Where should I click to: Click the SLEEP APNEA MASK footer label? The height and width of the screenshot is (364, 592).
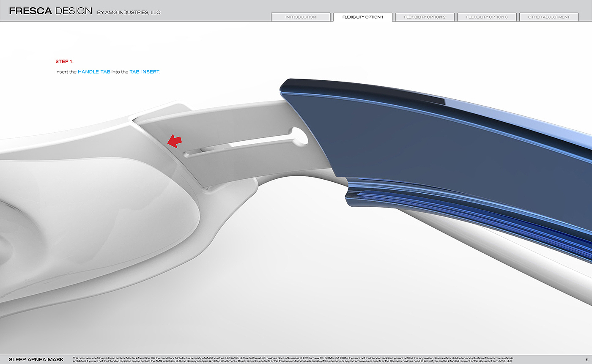(x=36, y=359)
